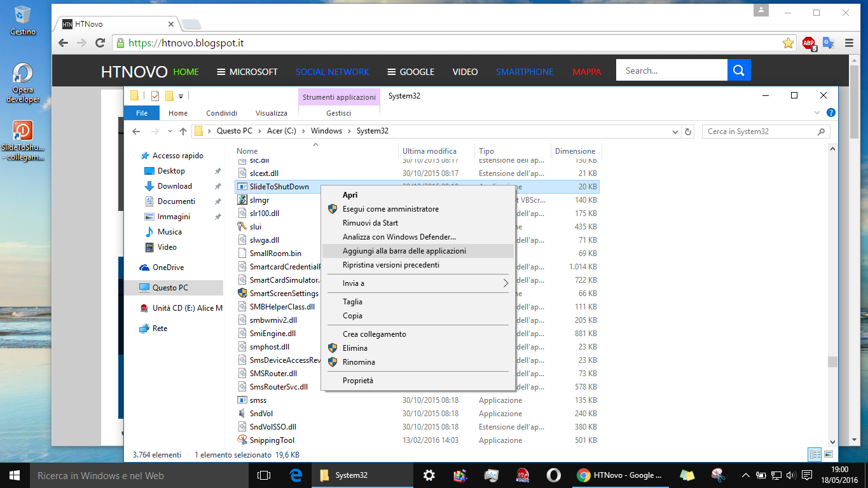Expand the Explorer ribbon chevron
Screen dimensions: 868x488
[818, 112]
